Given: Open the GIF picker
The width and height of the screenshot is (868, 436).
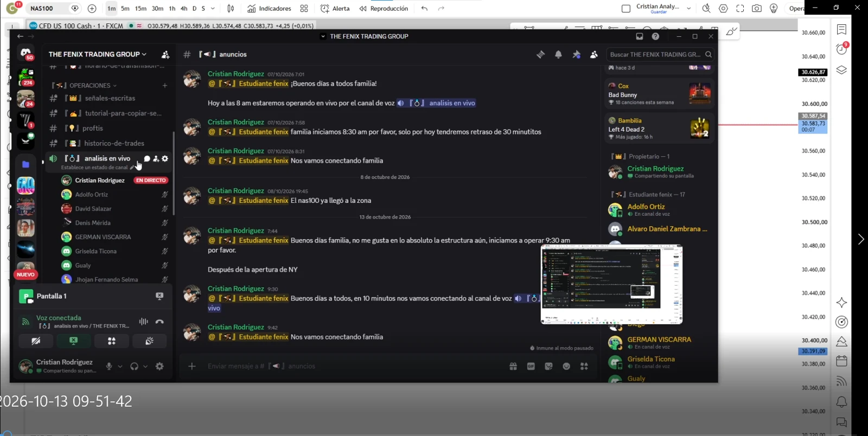Looking at the screenshot, I should coord(531,366).
